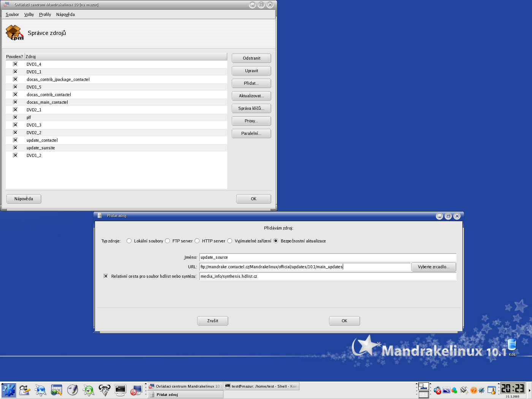Click the Aktualizovat... button
The height and width of the screenshot is (399, 532).
(252, 96)
